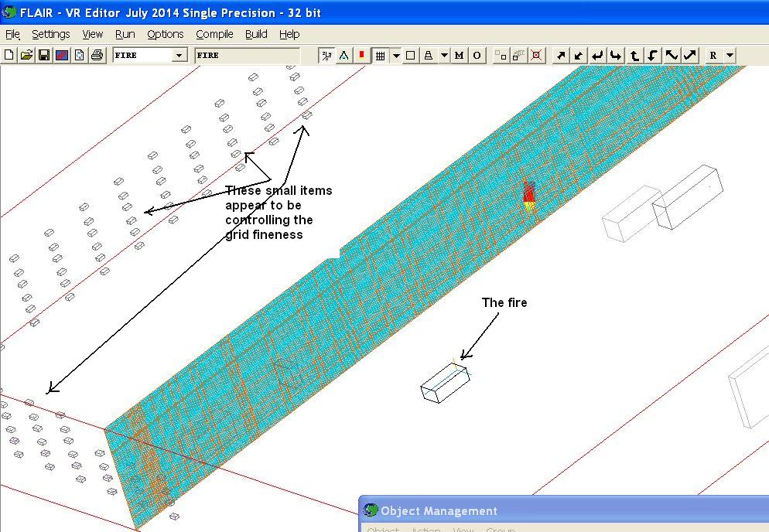Click the red X delete icon
Viewport: 769px width, 532px height.
[536, 55]
